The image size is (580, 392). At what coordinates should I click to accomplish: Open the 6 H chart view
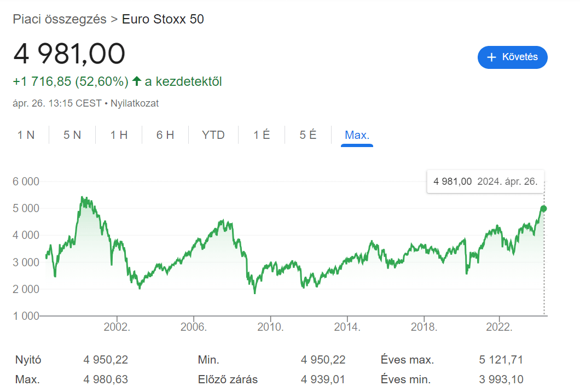(165, 134)
